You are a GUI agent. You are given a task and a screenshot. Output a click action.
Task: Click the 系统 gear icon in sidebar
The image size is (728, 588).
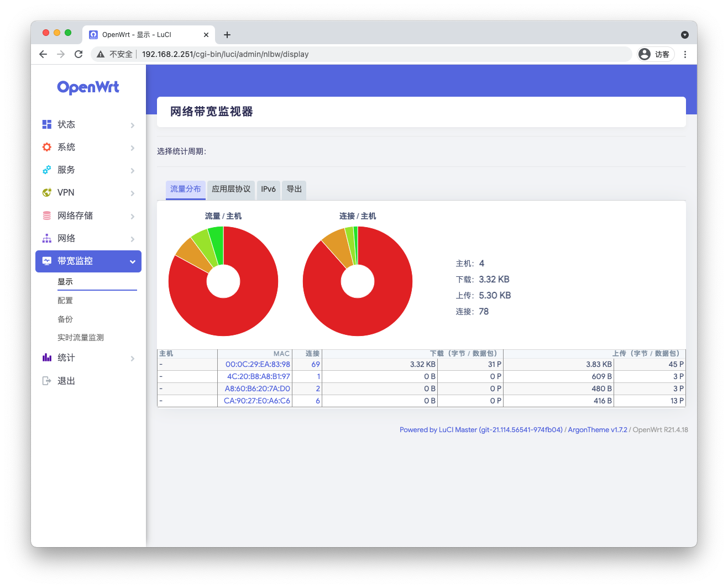tap(47, 147)
